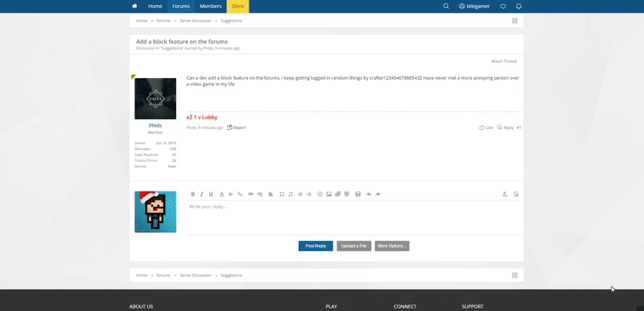Viewport: 644px width, 311px height.
Task: Undo last edit in editor
Action: coord(369,194)
